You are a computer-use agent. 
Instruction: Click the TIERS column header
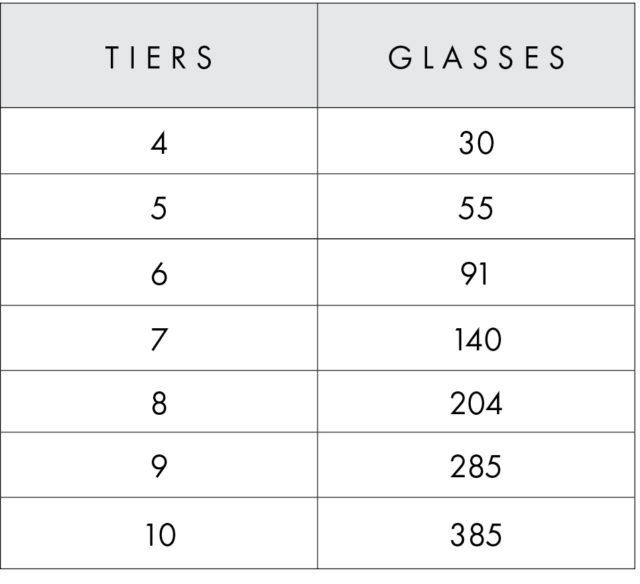(159, 58)
